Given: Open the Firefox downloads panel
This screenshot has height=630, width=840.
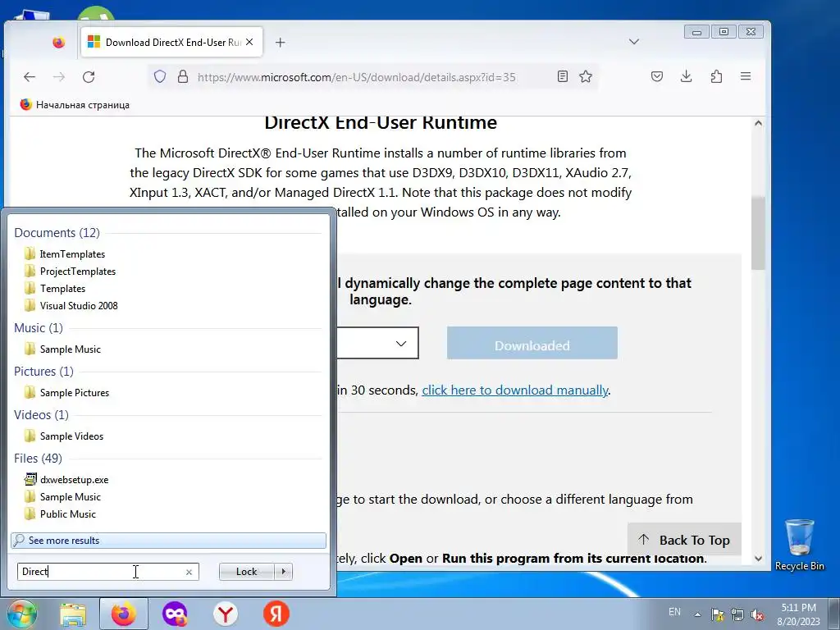Looking at the screenshot, I should click(x=687, y=76).
